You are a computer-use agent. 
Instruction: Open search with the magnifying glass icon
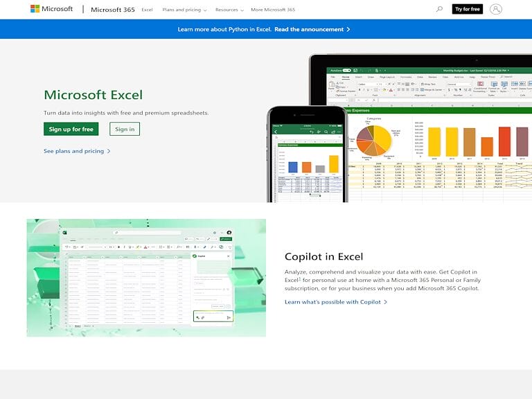(439, 9)
